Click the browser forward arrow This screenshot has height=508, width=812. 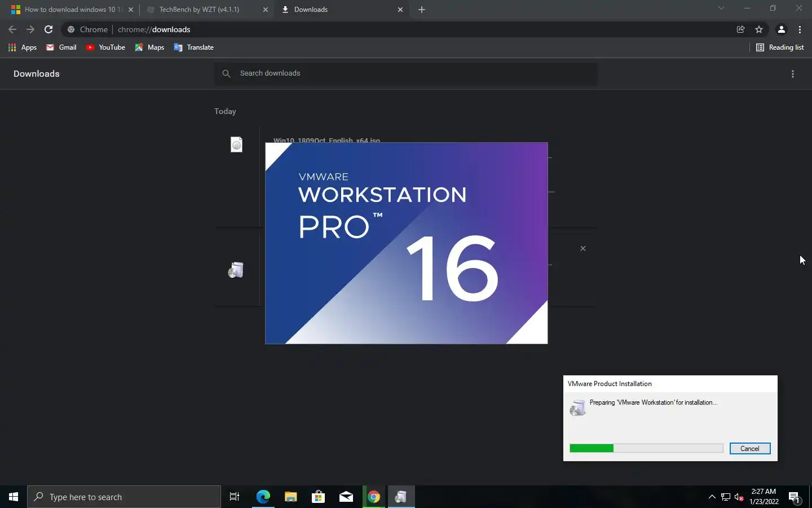coord(30,29)
